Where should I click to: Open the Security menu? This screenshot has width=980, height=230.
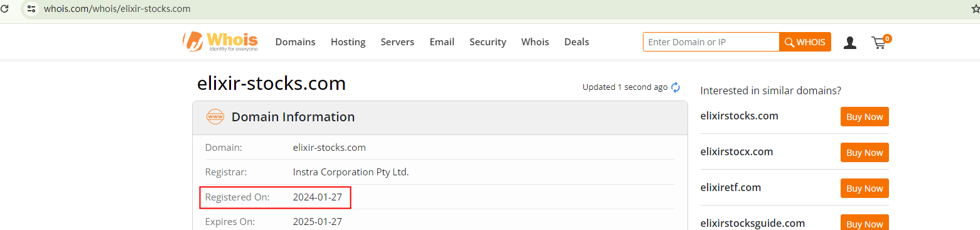tap(488, 42)
